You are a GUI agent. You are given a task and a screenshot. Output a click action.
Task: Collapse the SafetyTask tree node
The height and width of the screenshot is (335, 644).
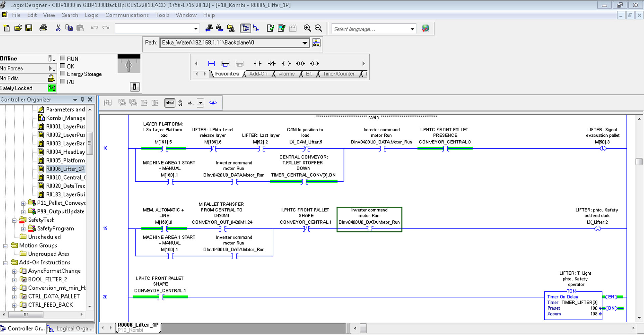14,220
